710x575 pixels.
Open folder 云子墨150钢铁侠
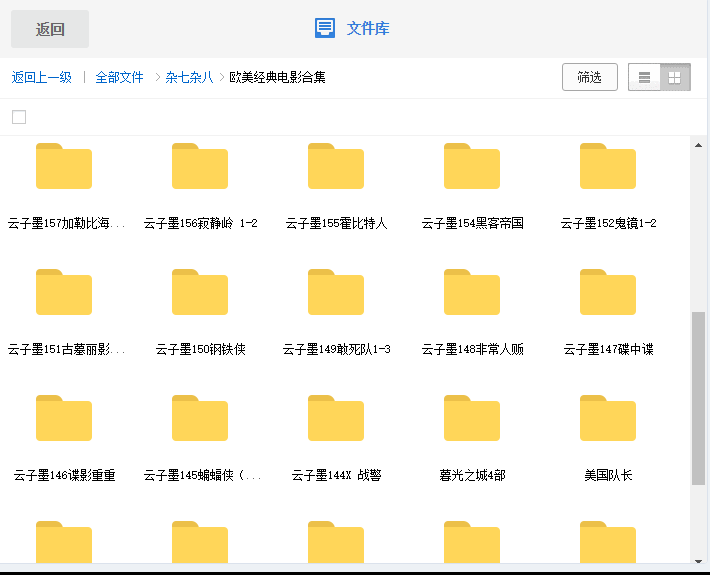coord(200,293)
